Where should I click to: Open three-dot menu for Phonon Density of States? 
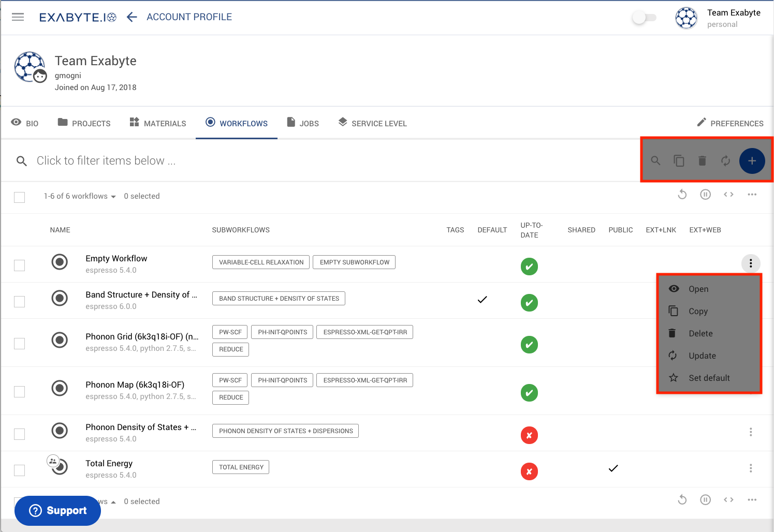750,432
